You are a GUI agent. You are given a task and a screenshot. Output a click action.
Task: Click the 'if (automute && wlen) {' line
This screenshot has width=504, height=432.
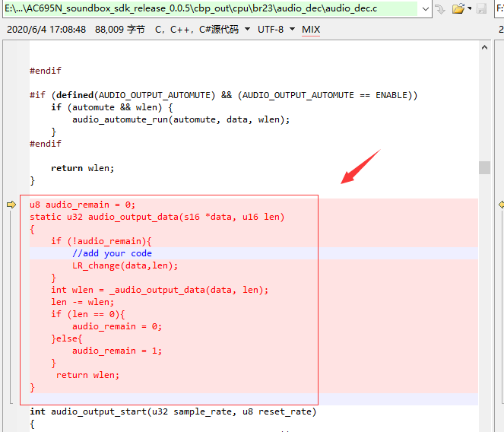tap(112, 107)
